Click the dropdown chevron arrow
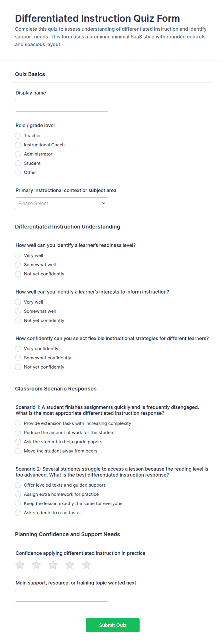The image size is (223, 644). click(x=104, y=203)
